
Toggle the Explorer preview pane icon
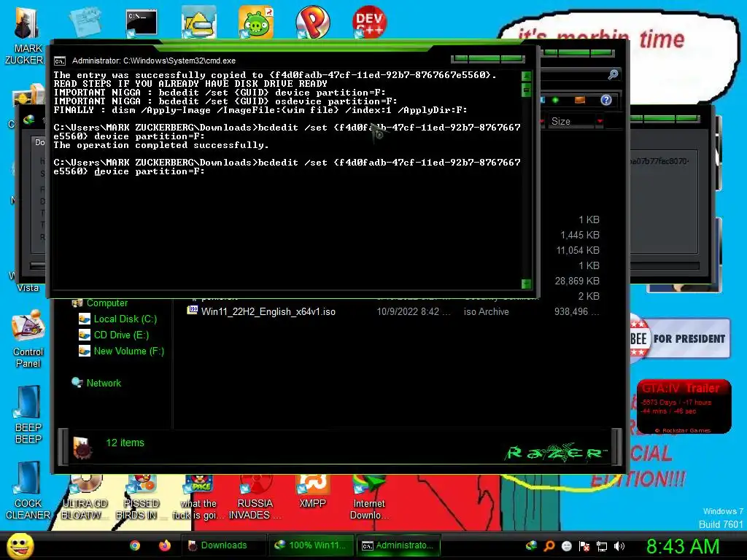pos(580,100)
